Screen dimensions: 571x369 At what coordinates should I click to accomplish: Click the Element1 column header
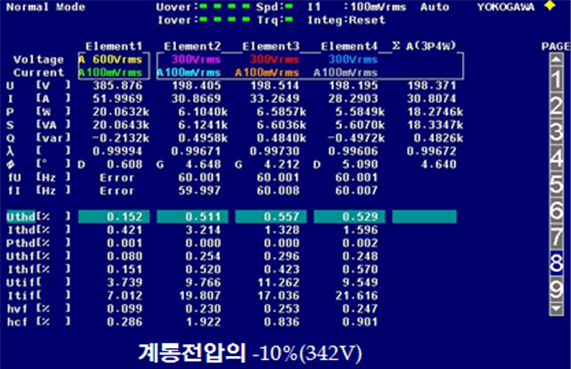pyautogui.click(x=114, y=46)
